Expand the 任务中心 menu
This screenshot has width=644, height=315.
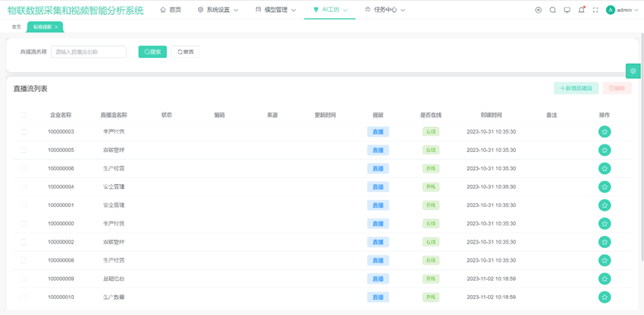point(385,10)
